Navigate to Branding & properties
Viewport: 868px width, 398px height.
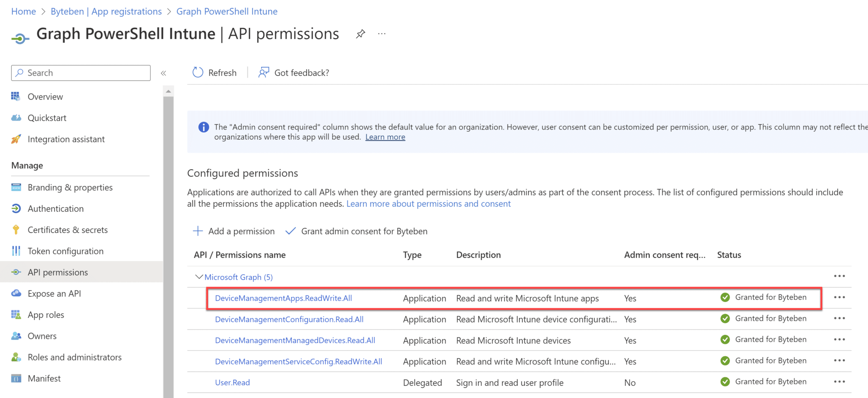coord(70,187)
